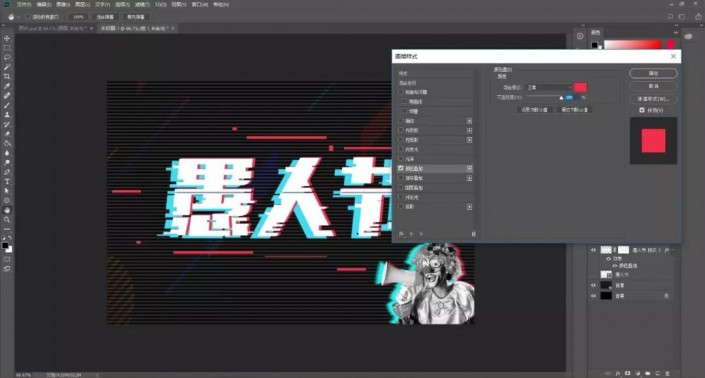Click fx icon in Layer Style dialog bottom
Image resolution: width=705 pixels, height=378 pixels.
click(402, 234)
